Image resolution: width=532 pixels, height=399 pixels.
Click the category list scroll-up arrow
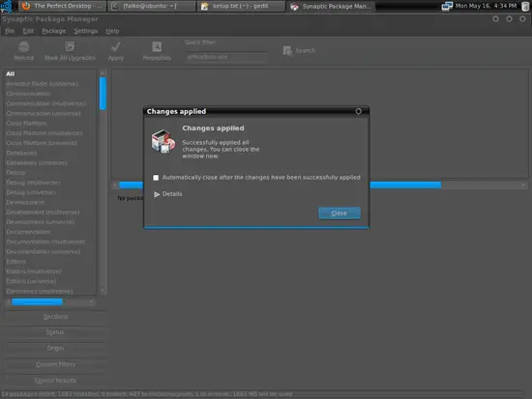click(103, 72)
